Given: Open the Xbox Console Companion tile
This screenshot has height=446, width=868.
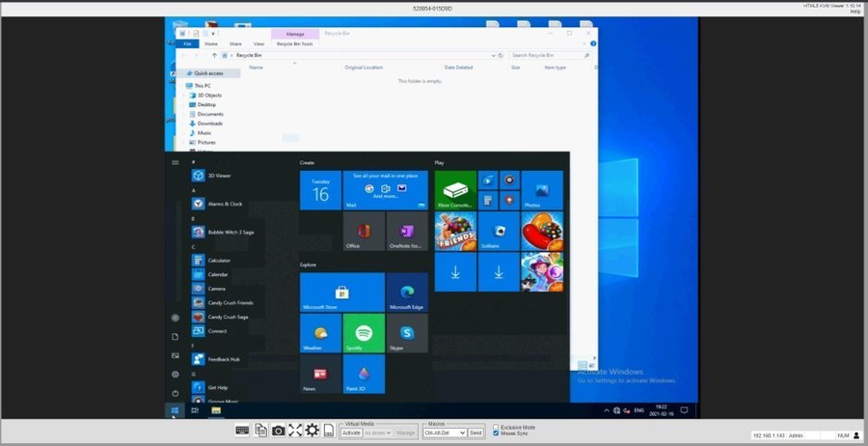Looking at the screenshot, I should pos(455,190).
